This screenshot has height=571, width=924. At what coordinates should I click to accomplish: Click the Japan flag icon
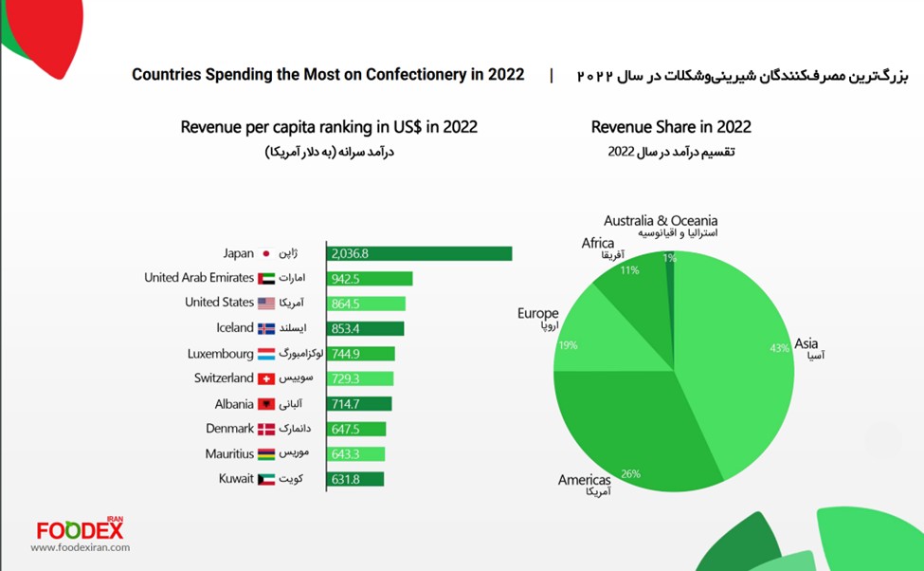pos(266,254)
